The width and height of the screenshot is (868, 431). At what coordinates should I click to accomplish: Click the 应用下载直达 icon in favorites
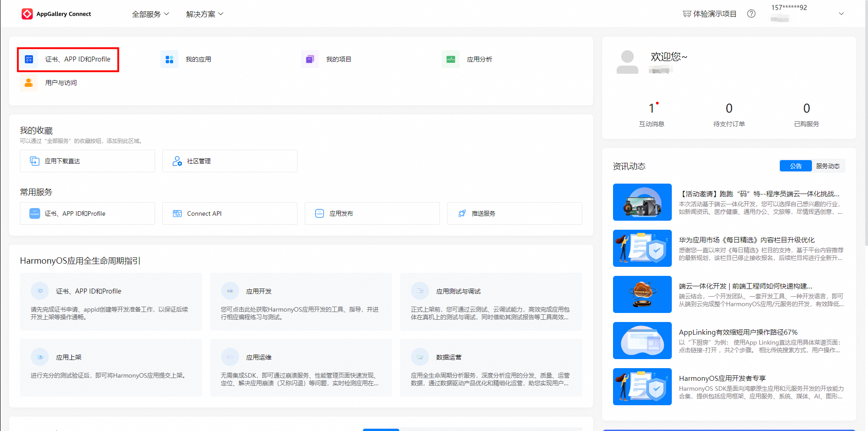pos(35,161)
